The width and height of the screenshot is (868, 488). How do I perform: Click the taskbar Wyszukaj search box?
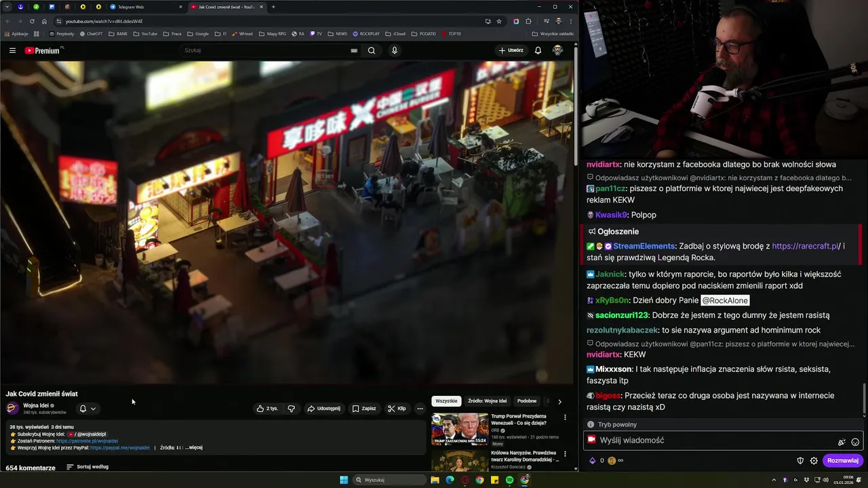pos(390,480)
